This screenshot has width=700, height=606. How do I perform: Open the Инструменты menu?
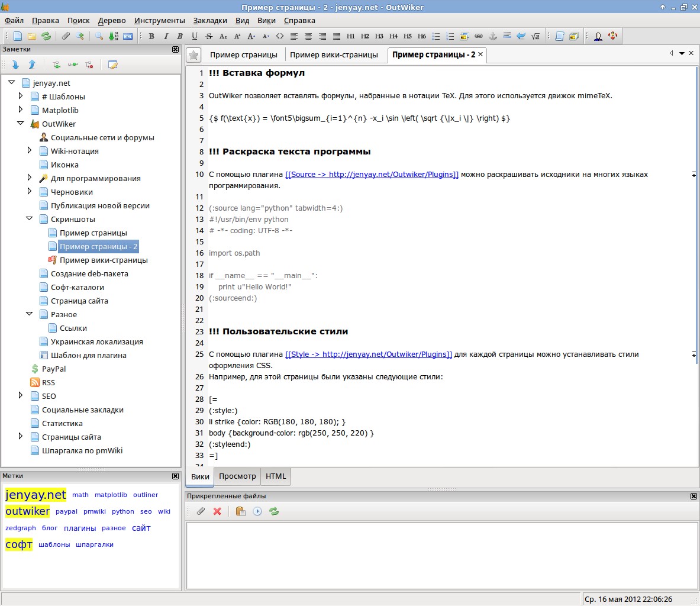(x=159, y=20)
